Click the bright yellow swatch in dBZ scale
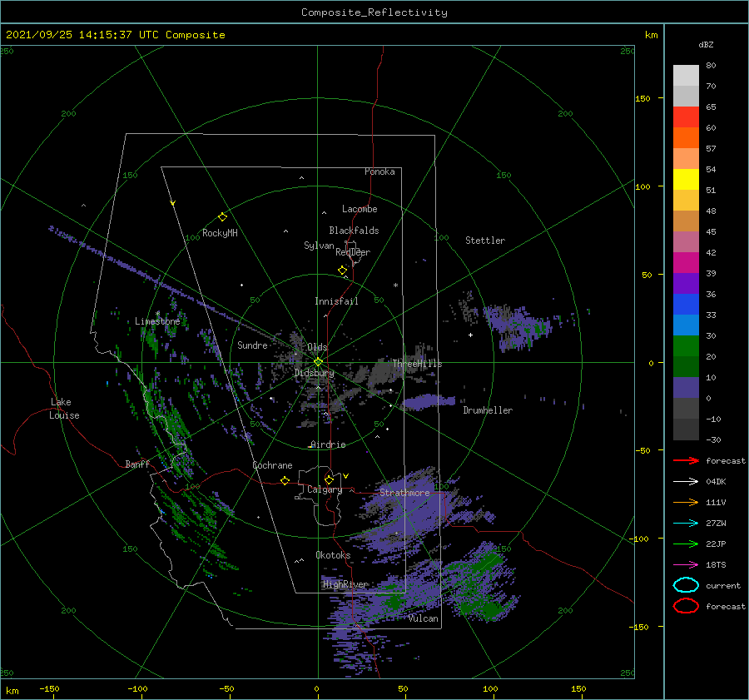 pos(686,179)
